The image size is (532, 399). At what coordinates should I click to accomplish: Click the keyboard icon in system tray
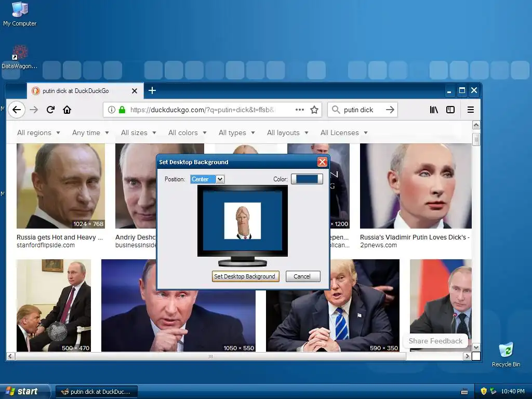tap(464, 392)
